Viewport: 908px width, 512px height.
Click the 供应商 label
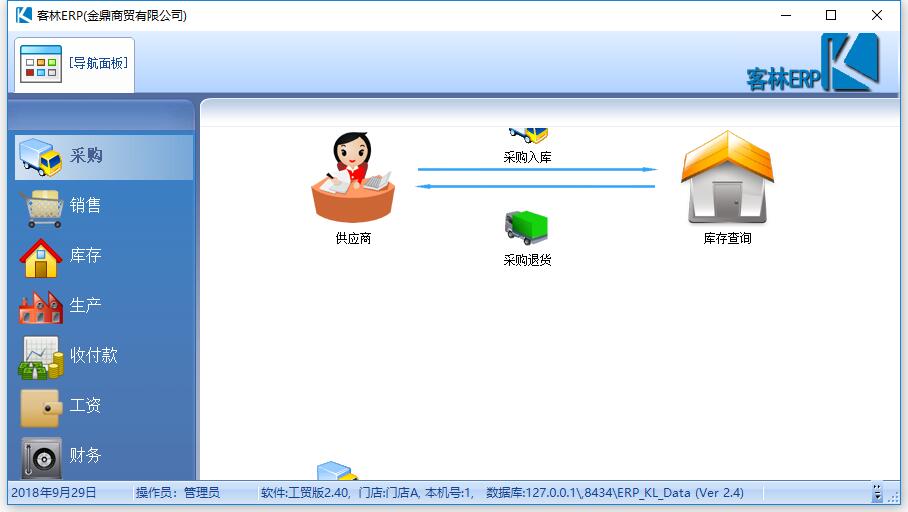[353, 239]
